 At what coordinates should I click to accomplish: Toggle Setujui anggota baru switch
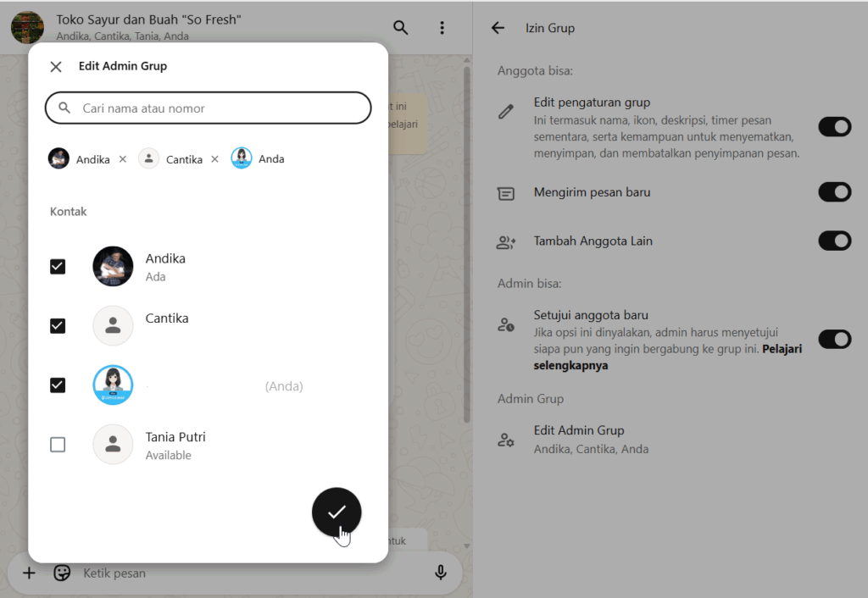tap(834, 340)
